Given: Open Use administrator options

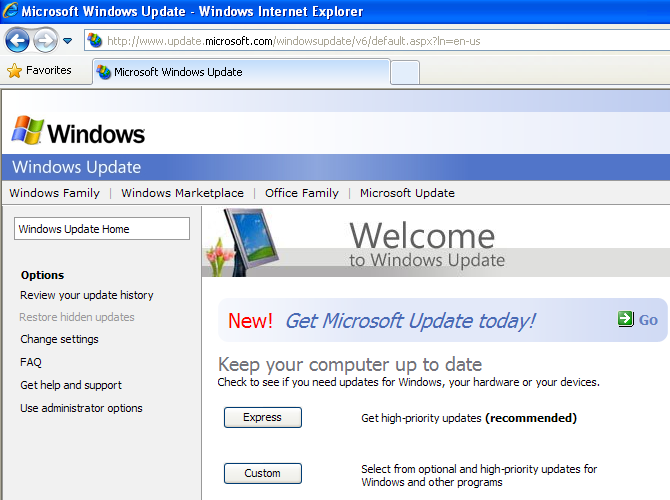Looking at the screenshot, I should (x=81, y=408).
